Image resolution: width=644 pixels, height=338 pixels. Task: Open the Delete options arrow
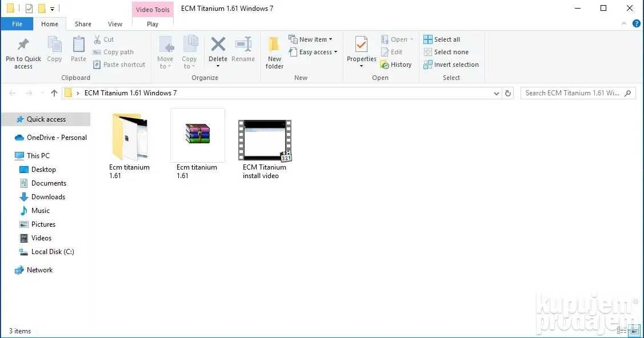point(218,66)
